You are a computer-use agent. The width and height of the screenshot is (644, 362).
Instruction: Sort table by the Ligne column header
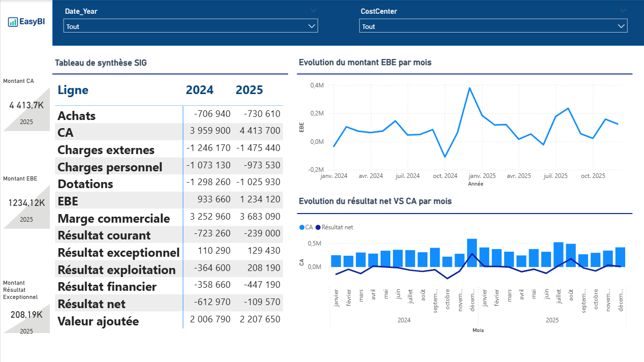(73, 90)
